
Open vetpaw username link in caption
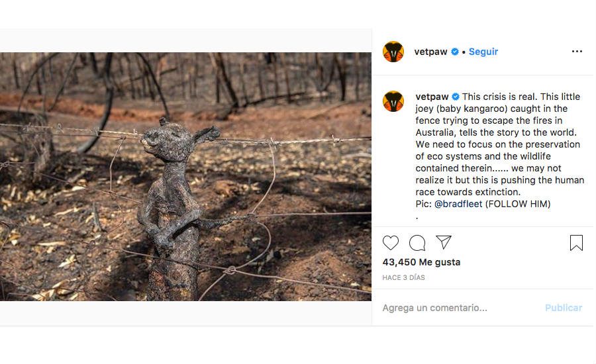tap(432, 97)
